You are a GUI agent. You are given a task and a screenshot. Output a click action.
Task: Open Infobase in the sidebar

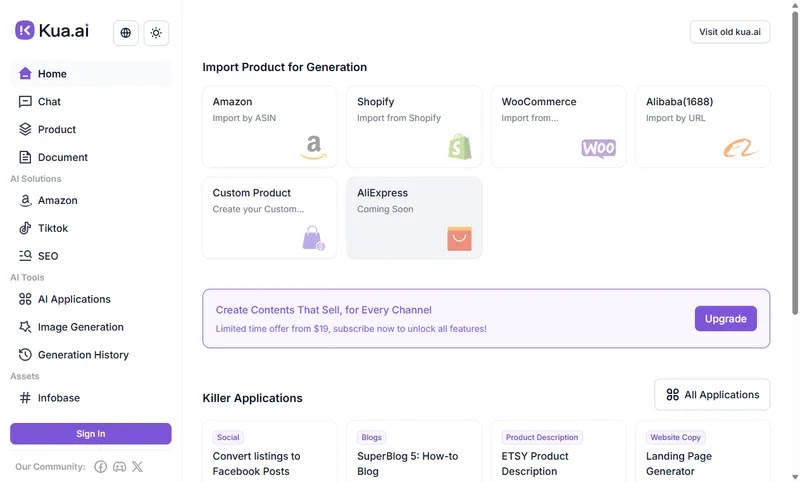(x=91, y=398)
